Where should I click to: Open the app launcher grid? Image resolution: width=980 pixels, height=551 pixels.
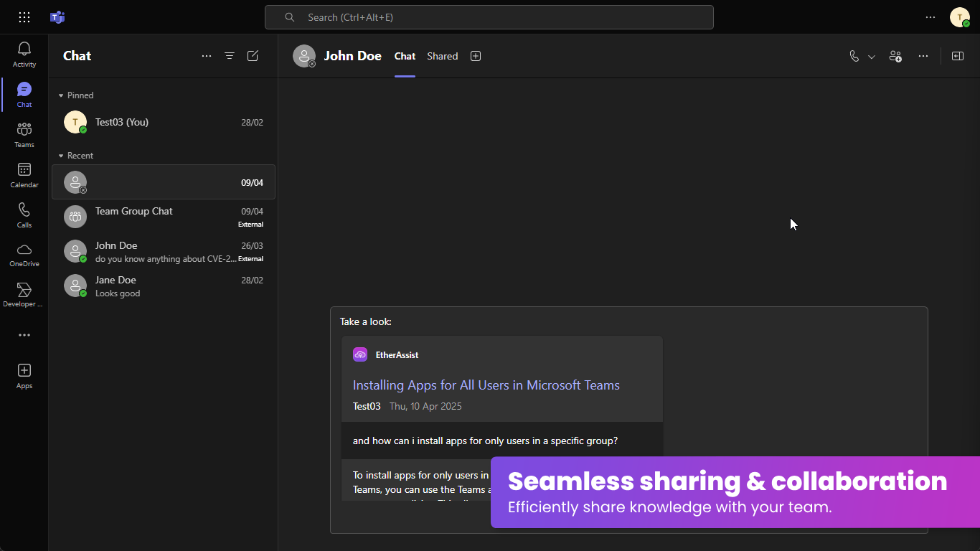click(24, 17)
